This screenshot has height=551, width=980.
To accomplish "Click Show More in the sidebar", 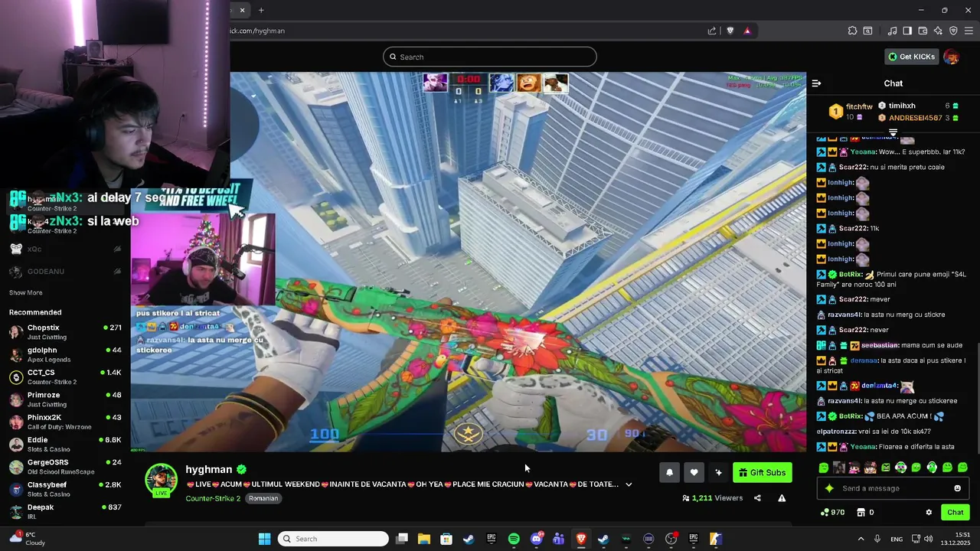I will (25, 292).
